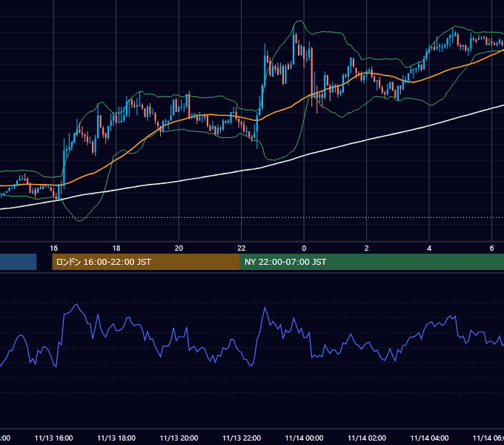Click the 0 hour label on price chart axis
This screenshot has width=504, height=445.
click(304, 248)
